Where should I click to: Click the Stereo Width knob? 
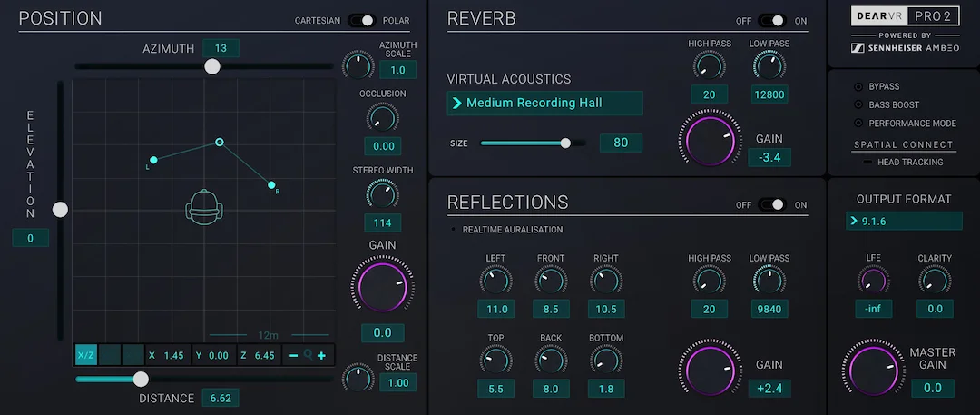click(383, 194)
